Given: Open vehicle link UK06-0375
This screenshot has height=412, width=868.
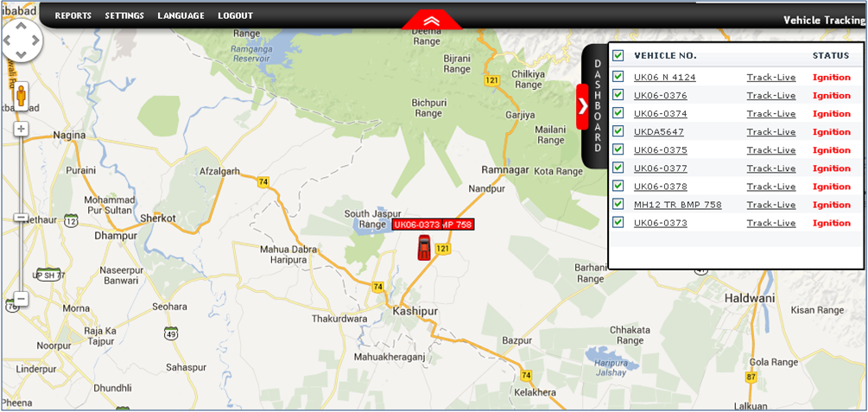Looking at the screenshot, I should point(661,150).
